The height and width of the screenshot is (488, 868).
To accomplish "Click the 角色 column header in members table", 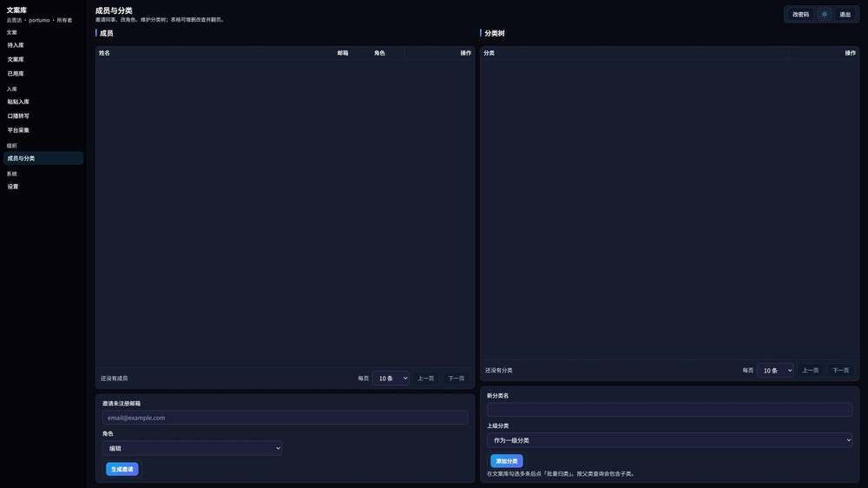I will 379,53.
